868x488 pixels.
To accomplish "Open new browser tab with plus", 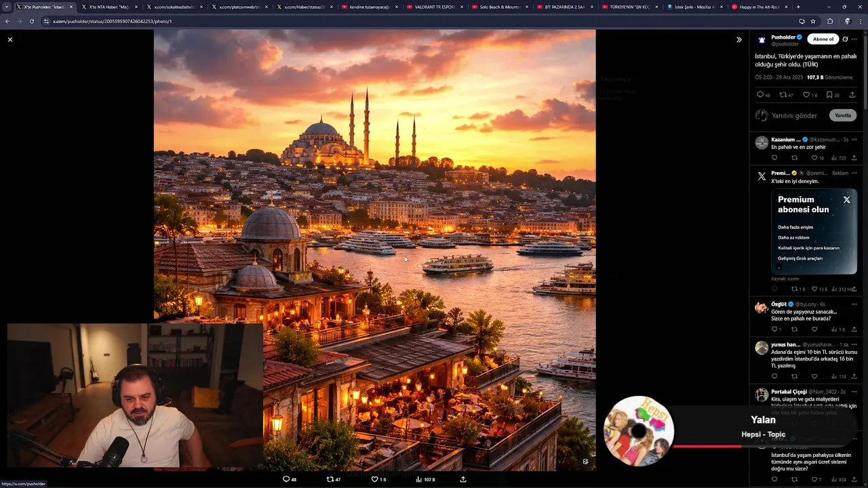I will (798, 7).
